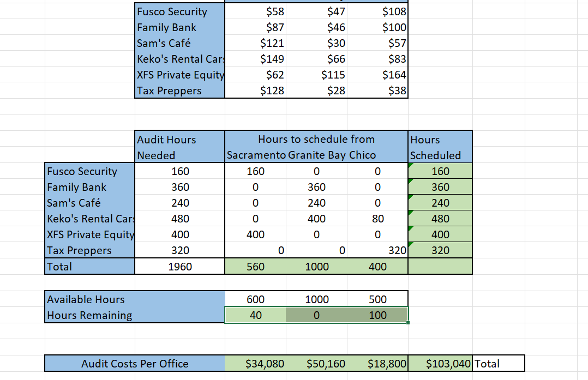Click the $128 Tax Preppers cost cell
This screenshot has height=380, width=588.
click(x=255, y=91)
